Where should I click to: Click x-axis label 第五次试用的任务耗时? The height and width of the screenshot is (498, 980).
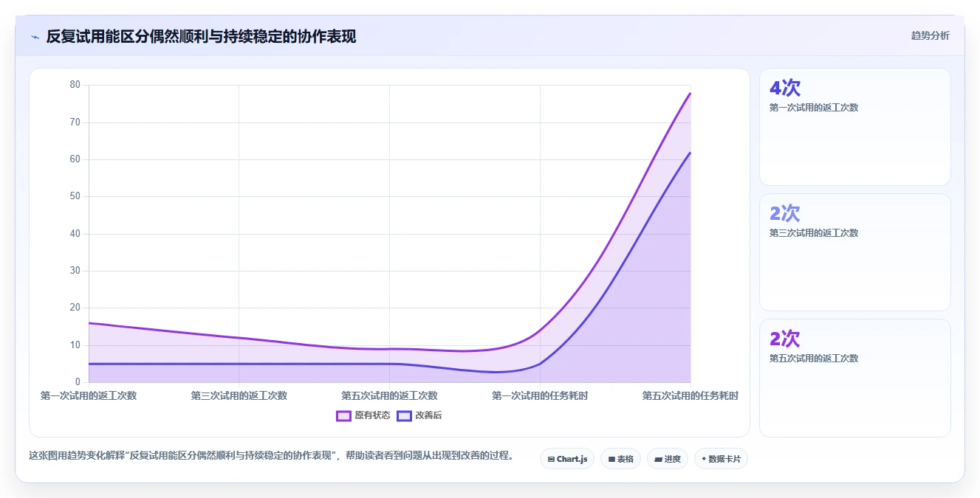(690, 395)
